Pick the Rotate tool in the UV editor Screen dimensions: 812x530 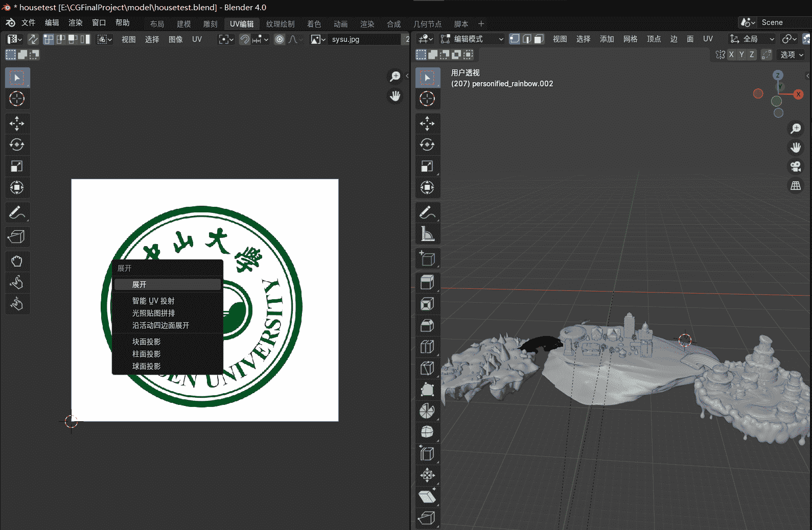click(17, 145)
